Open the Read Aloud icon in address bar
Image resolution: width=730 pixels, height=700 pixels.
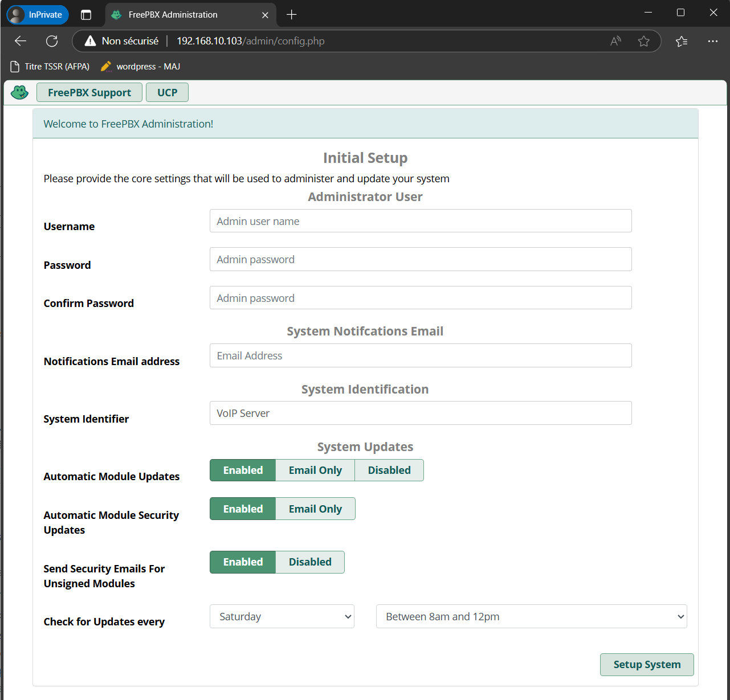pos(615,41)
